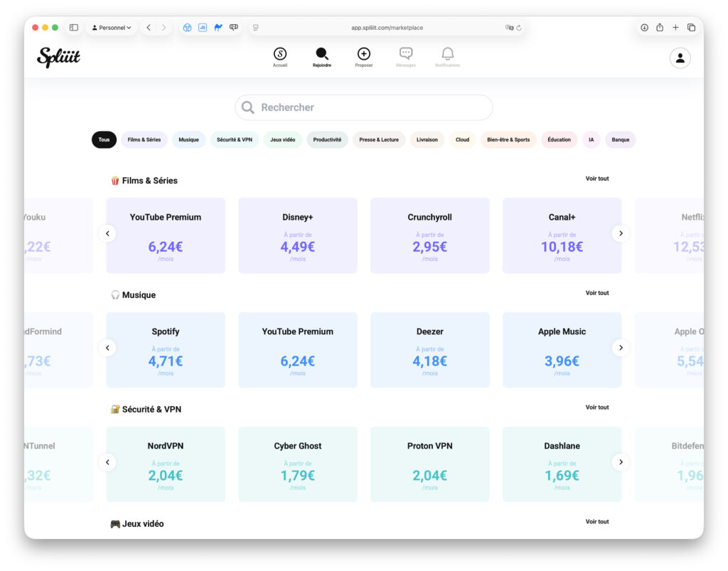This screenshot has width=728, height=571.
Task: Open YouTube Premium card in Musique
Action: 298,350
